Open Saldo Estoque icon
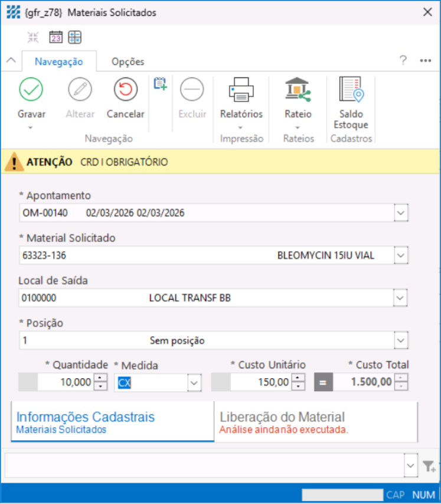 351,90
